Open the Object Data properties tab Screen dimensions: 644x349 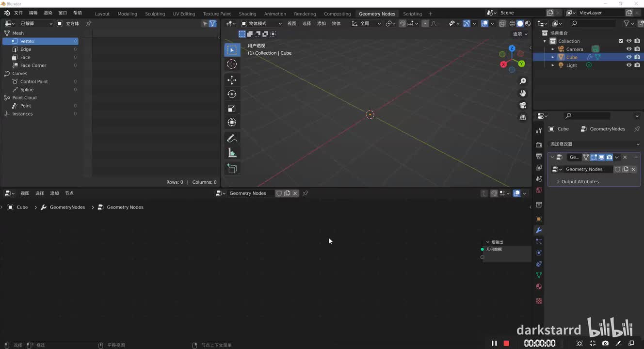539,275
